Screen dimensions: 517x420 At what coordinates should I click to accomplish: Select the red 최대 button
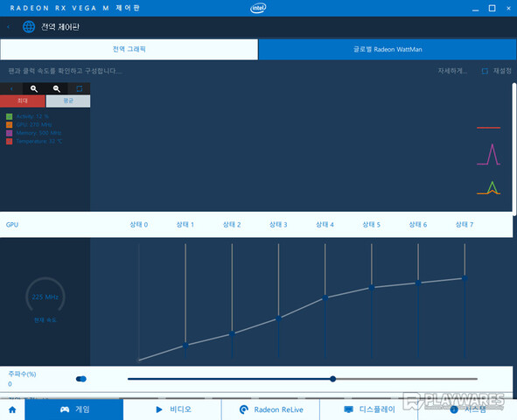coord(23,101)
